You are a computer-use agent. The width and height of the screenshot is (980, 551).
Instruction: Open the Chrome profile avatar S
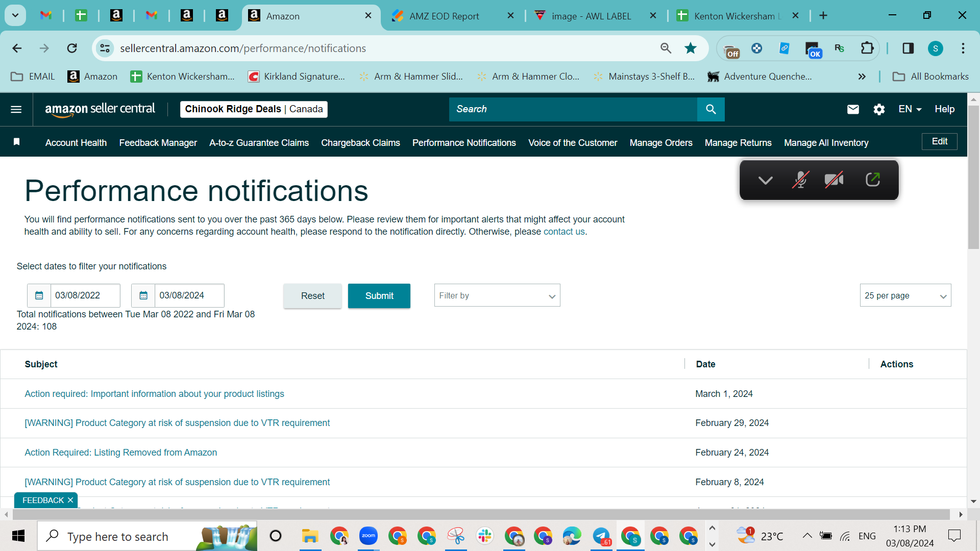tap(935, 48)
